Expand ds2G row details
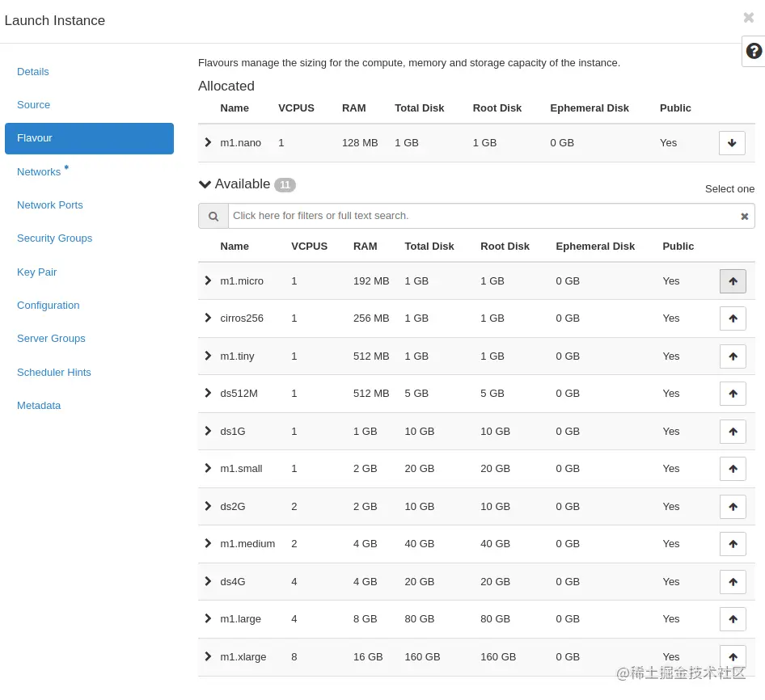 point(209,506)
